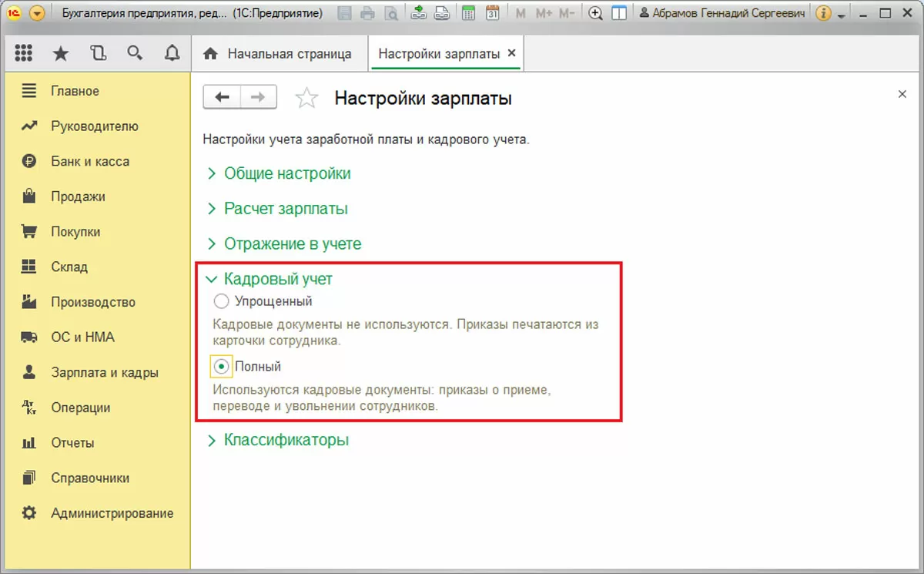The image size is (924, 574).
Task: Open Print Preview in title toolbar
Action: (391, 13)
